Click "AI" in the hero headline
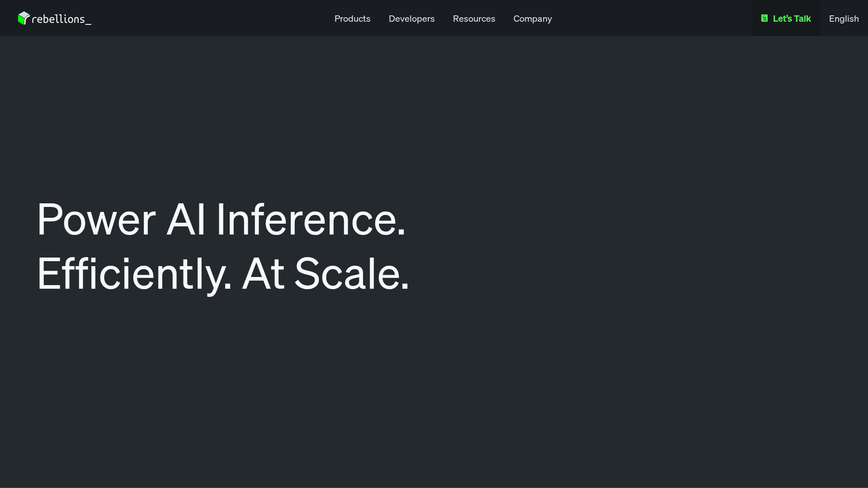The image size is (868, 488). pyautogui.click(x=186, y=220)
